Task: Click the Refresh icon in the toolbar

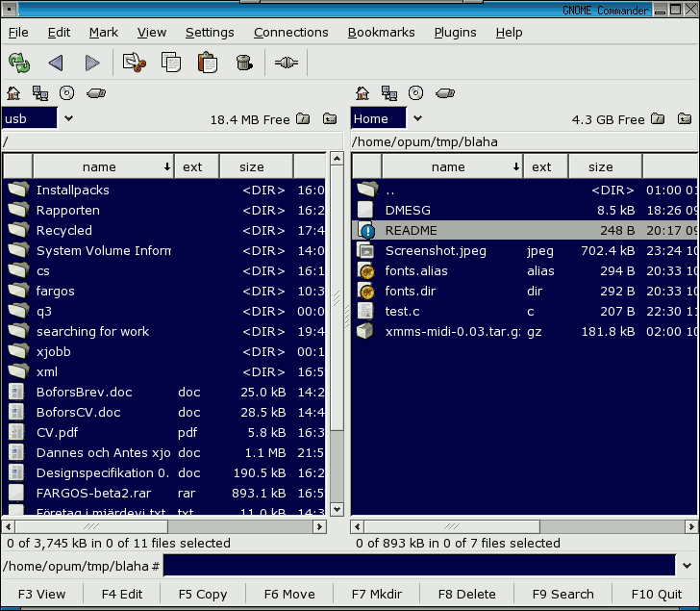Action: pyautogui.click(x=19, y=64)
